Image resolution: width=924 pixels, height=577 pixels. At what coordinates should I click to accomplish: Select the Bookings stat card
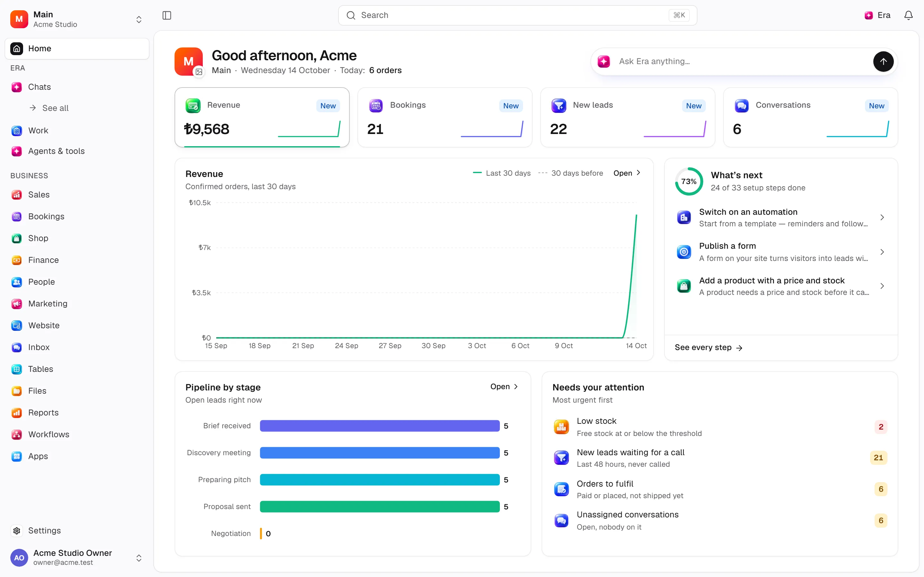click(445, 117)
